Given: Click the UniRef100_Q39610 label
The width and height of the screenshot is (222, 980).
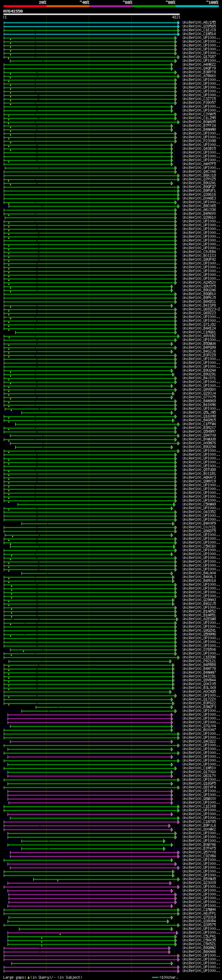Looking at the screenshot, I should coord(199,218).
